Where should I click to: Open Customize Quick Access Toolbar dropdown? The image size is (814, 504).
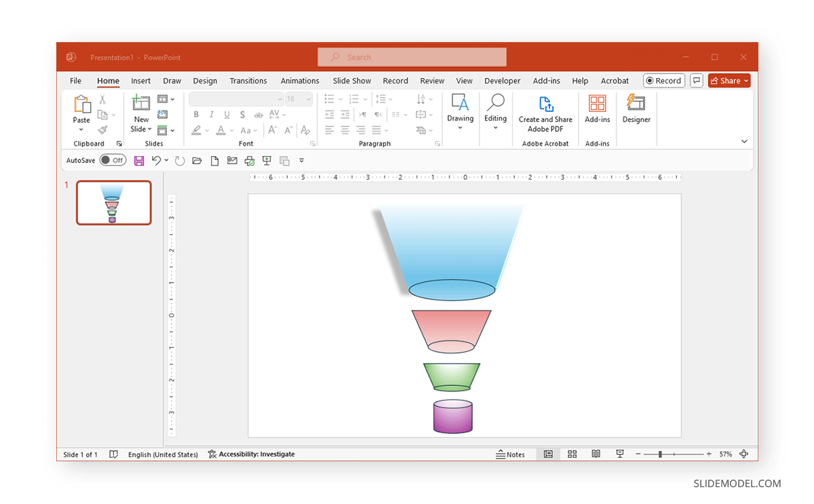pyautogui.click(x=302, y=161)
